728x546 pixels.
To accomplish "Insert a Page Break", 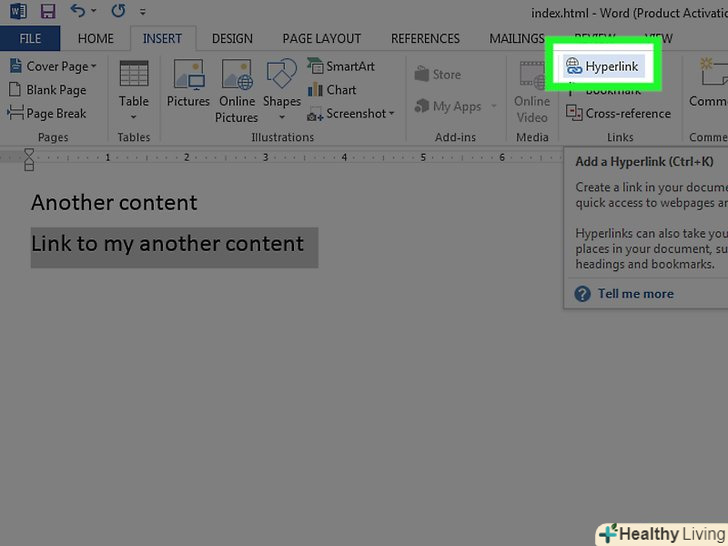I will tap(48, 113).
